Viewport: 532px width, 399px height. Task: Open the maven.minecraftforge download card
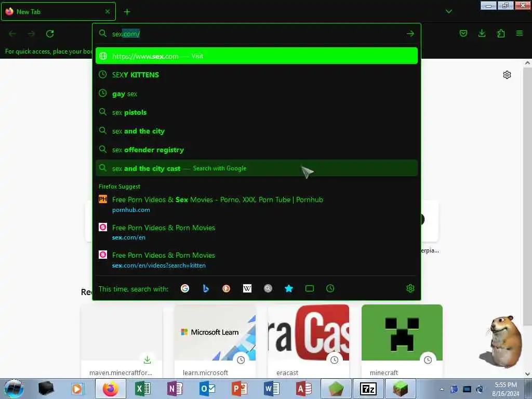point(122,341)
